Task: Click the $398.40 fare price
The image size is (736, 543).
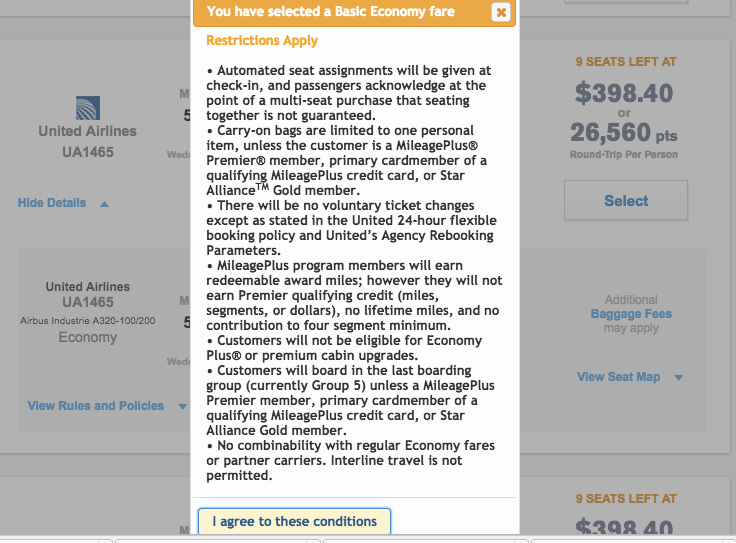Action: click(625, 93)
